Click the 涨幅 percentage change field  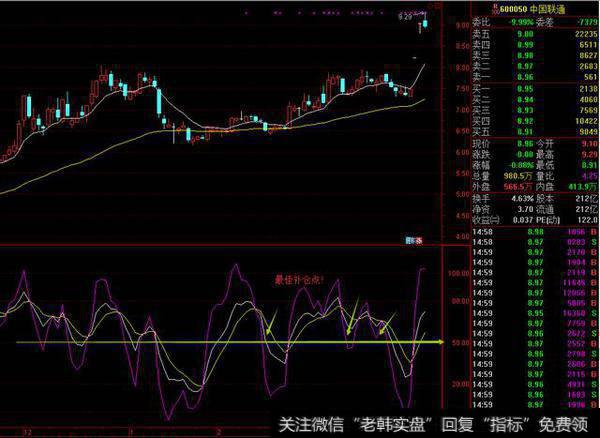(503, 165)
